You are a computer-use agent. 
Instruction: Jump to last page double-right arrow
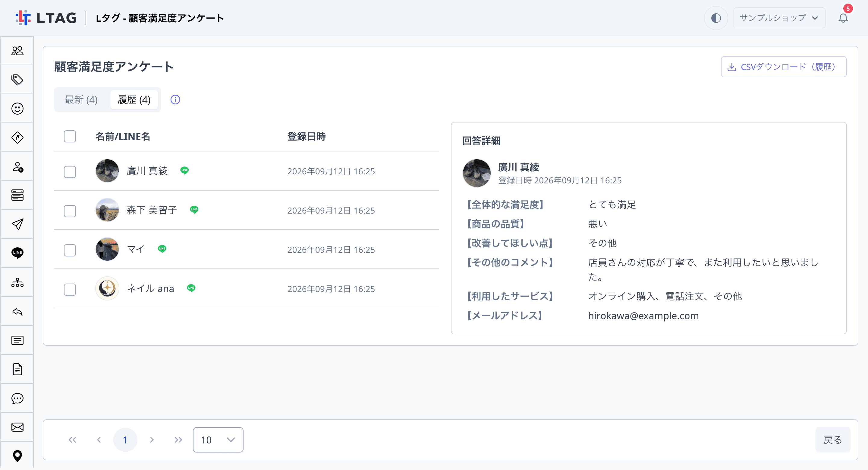(x=178, y=440)
